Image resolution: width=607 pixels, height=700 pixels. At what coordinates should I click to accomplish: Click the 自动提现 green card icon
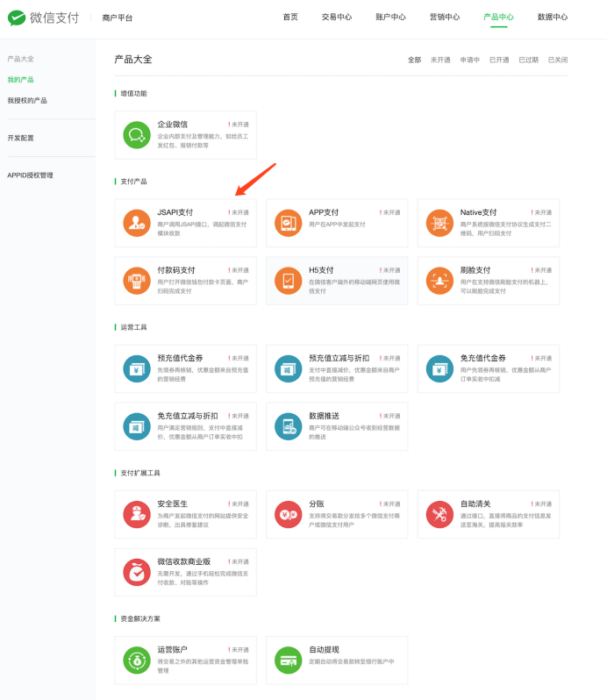pyautogui.click(x=289, y=661)
